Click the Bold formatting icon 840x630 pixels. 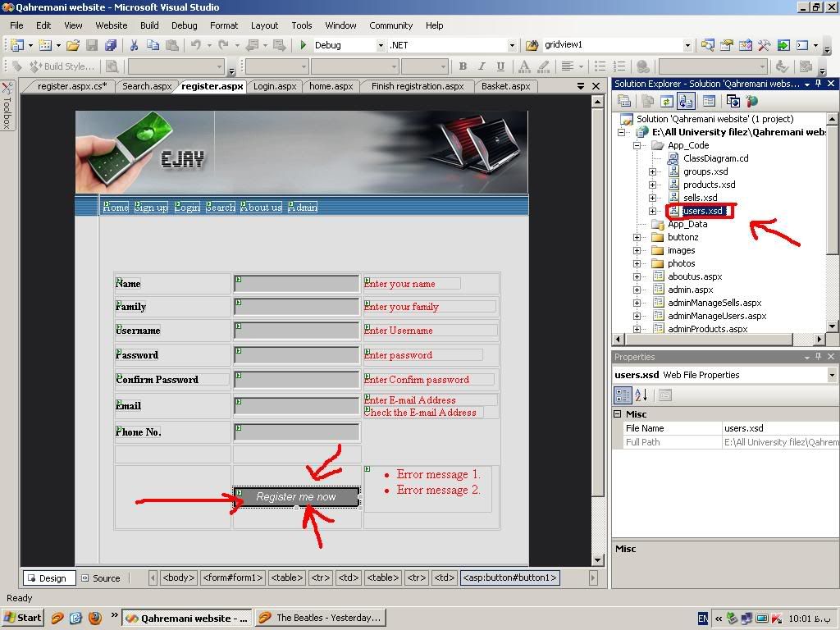tap(463, 66)
